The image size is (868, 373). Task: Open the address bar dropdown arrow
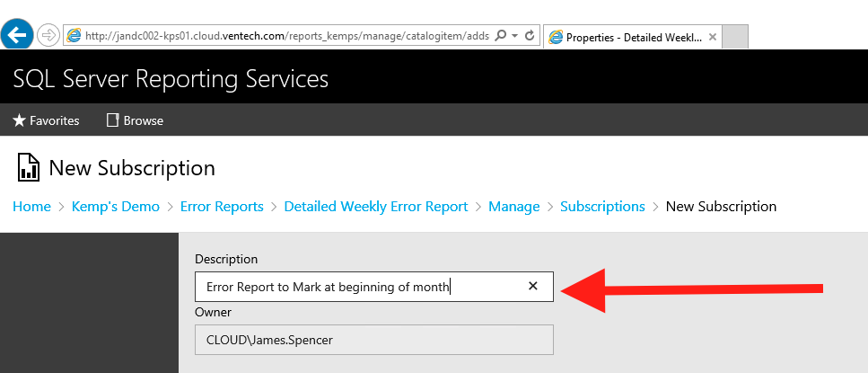click(x=514, y=36)
